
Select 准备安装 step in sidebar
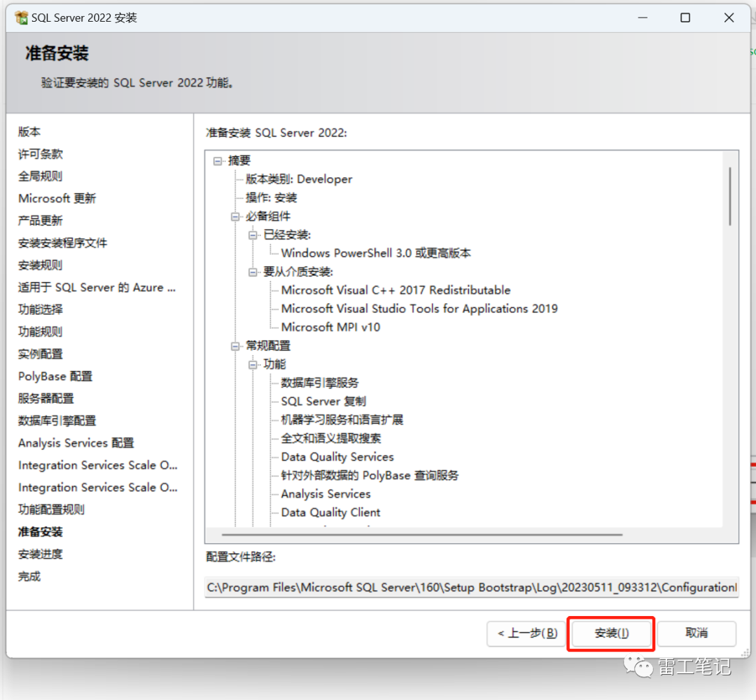coord(41,532)
